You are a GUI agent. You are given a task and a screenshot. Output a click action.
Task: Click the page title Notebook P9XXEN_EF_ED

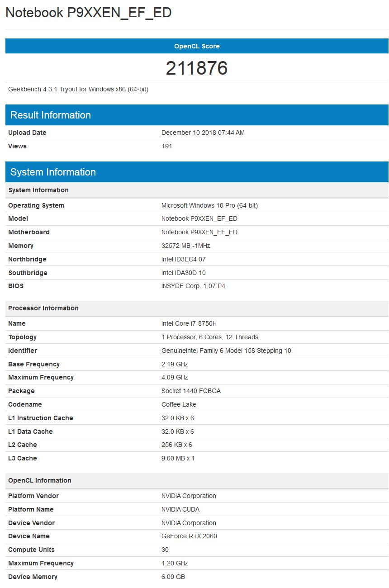coord(89,13)
